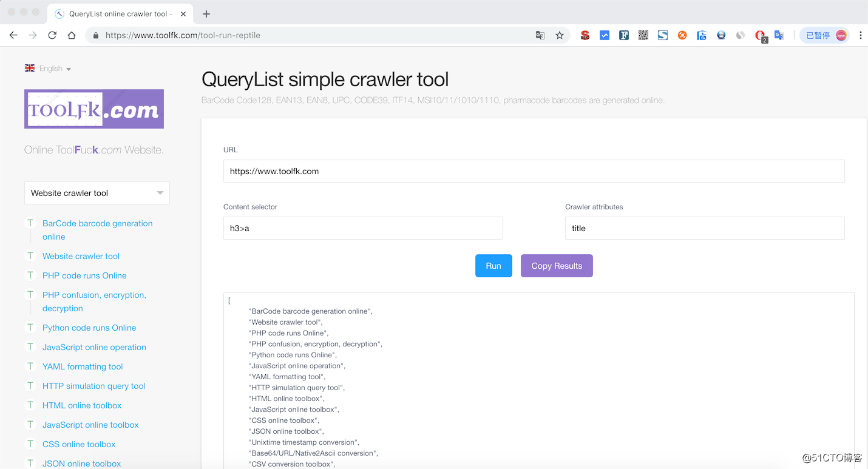
Task: Open the blue S extension icon
Action: coord(663,35)
